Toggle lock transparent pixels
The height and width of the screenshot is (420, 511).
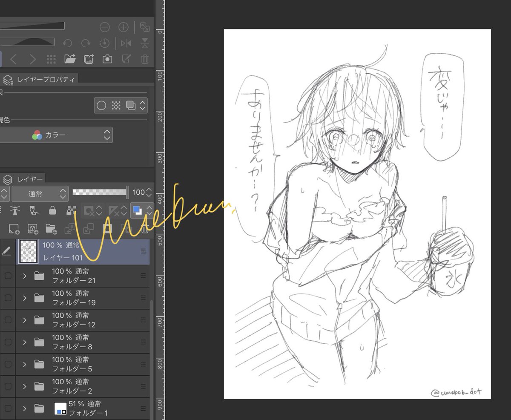[71, 210]
